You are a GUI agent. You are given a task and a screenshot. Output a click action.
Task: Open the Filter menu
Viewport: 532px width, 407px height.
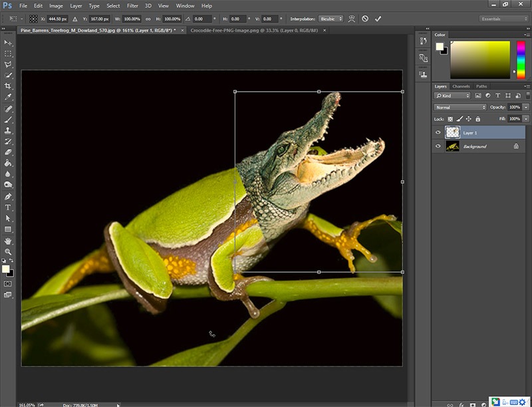(x=132, y=5)
